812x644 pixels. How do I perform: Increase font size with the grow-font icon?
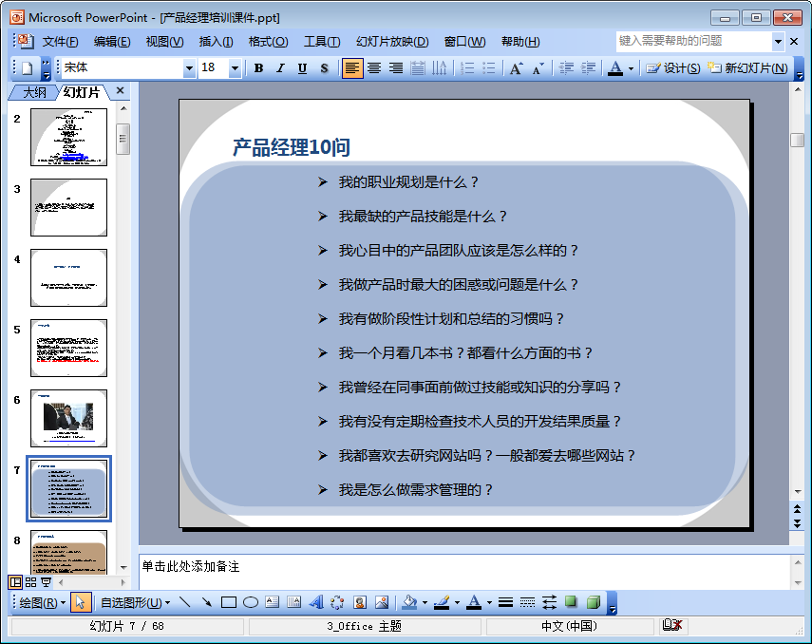coord(516,68)
